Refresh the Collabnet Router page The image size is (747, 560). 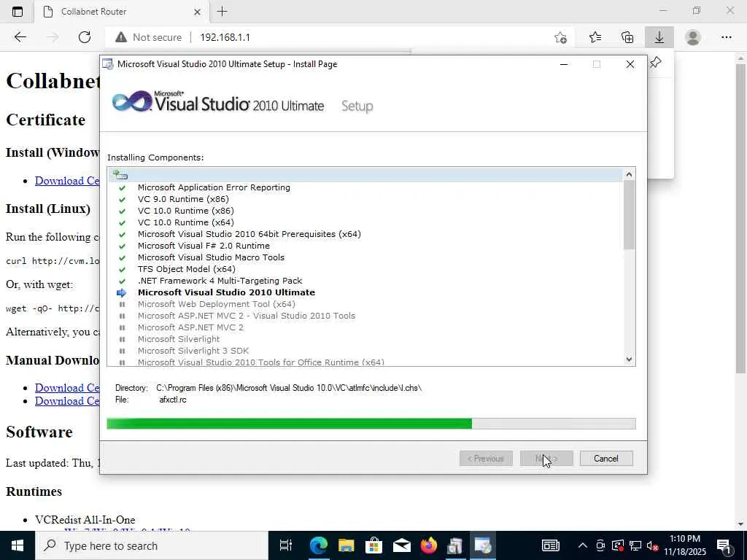point(85,37)
